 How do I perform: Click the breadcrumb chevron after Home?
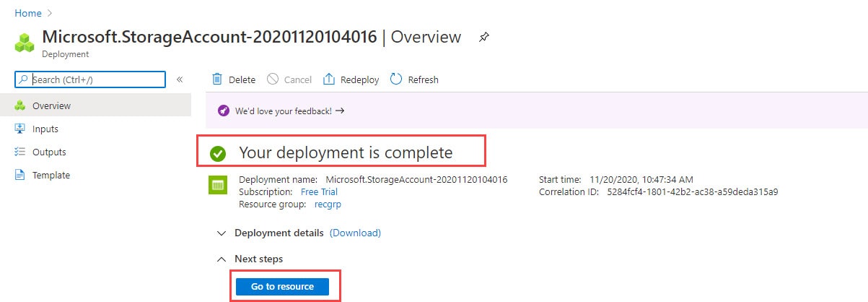pyautogui.click(x=49, y=13)
